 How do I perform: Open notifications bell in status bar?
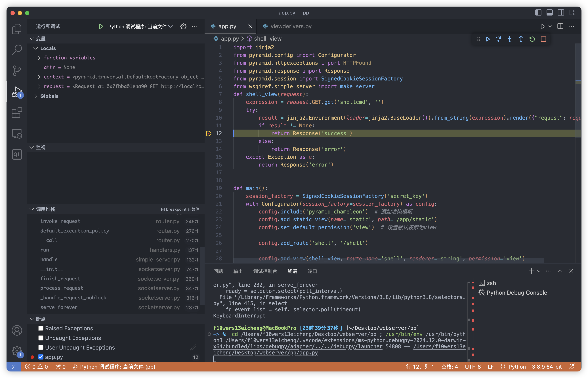(x=572, y=367)
